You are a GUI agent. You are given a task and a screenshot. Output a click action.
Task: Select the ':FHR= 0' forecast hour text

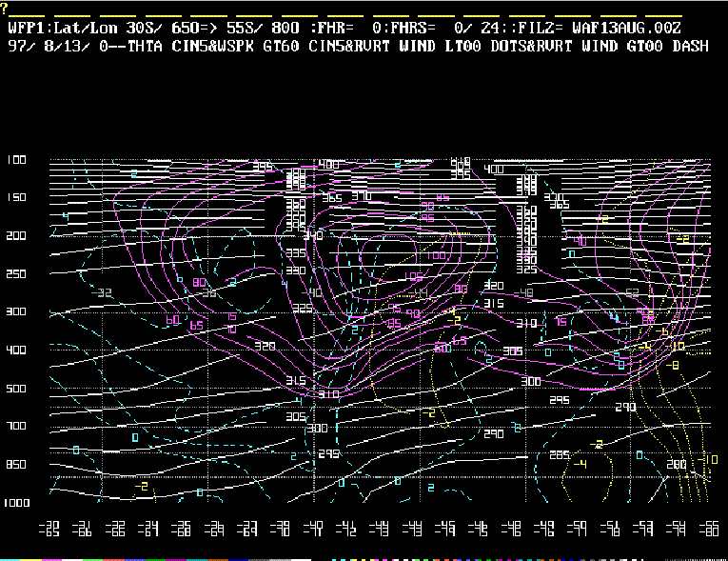tap(345, 28)
